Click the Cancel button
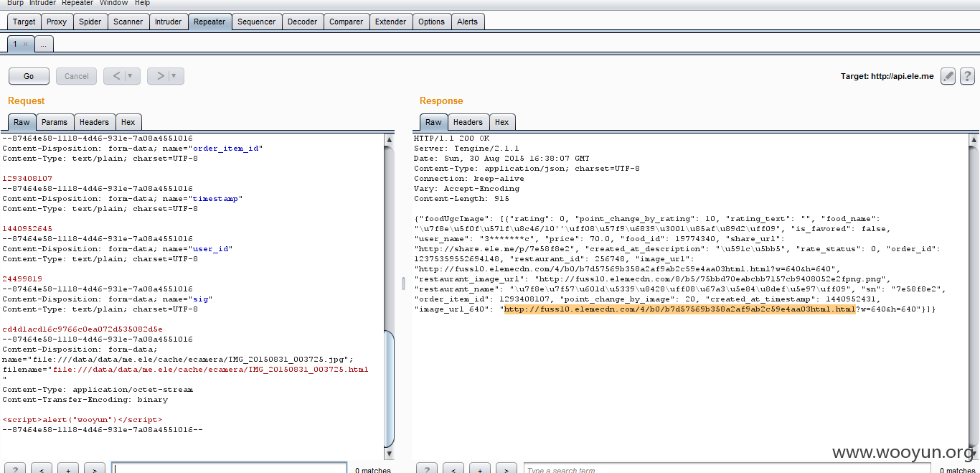This screenshot has height=473, width=980. click(77, 76)
